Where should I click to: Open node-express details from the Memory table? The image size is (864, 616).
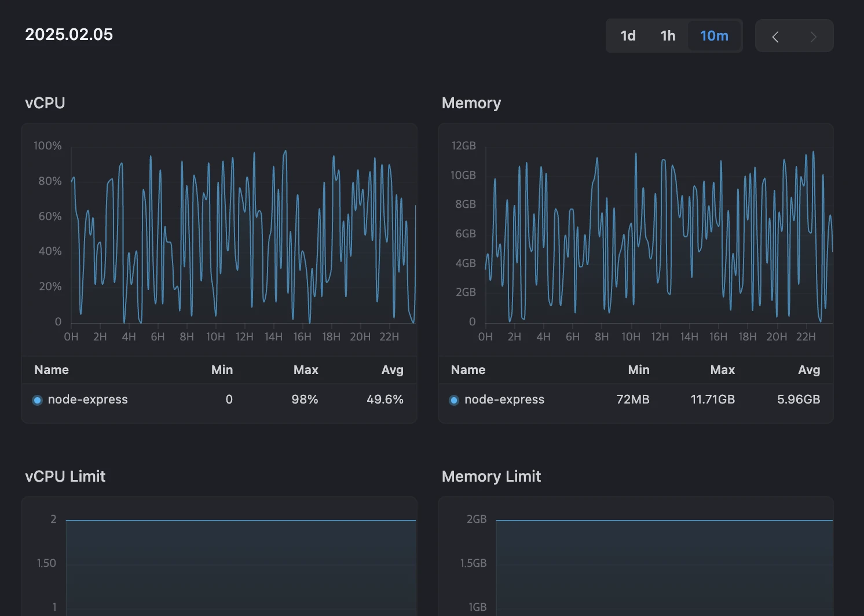click(x=504, y=399)
